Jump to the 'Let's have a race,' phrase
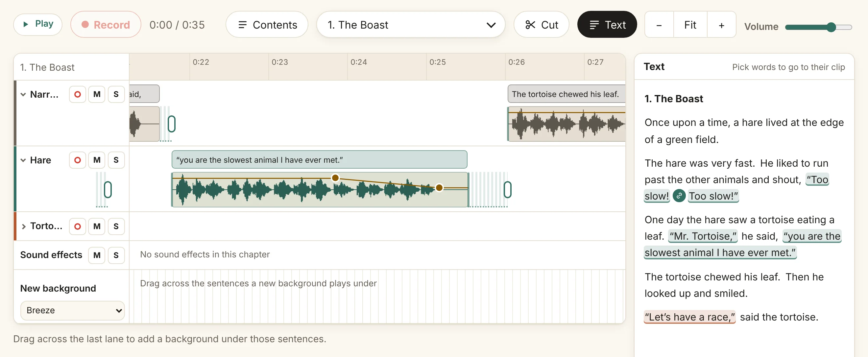 [689, 317]
